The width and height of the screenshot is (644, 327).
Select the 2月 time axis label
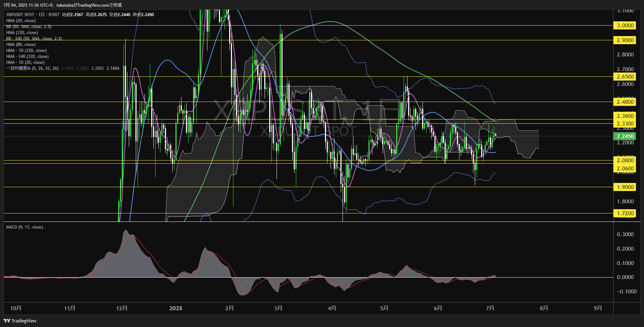230,308
